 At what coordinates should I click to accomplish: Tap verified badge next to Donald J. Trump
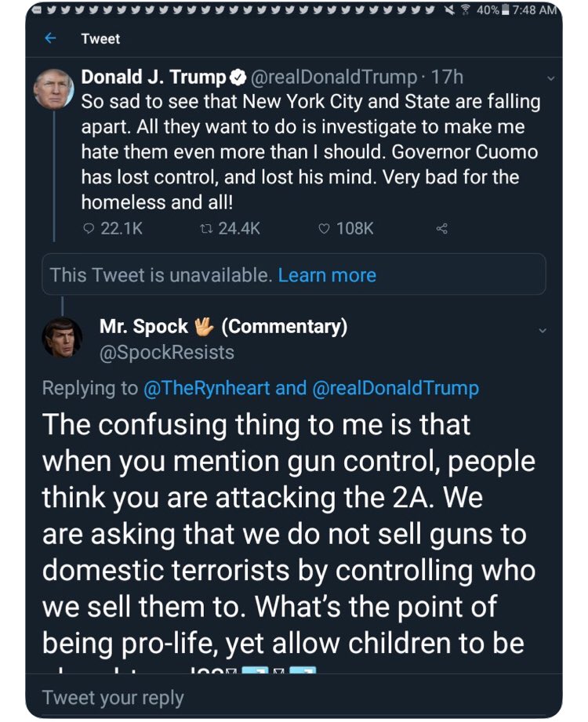point(238,77)
